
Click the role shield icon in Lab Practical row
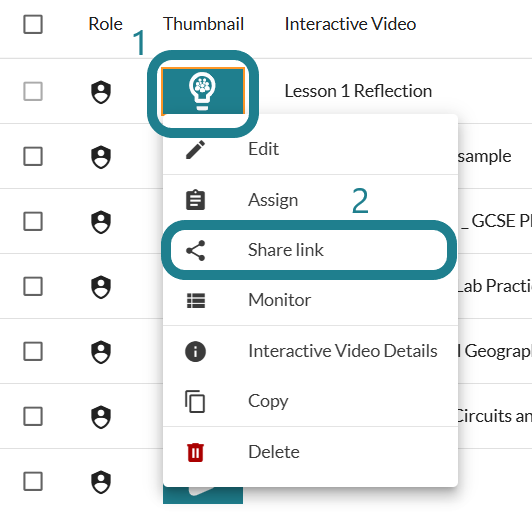(x=101, y=287)
